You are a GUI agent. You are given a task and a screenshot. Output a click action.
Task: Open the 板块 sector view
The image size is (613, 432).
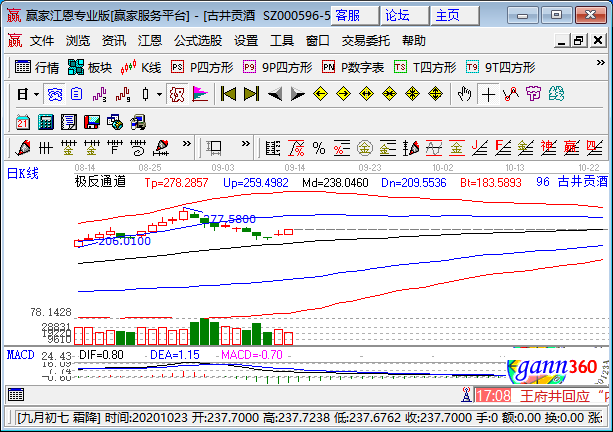pos(90,67)
